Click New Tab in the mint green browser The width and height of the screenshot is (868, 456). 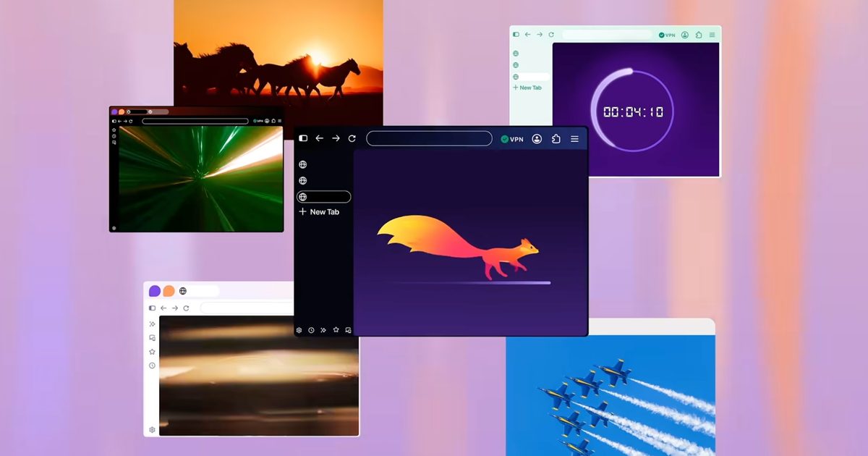click(x=527, y=88)
